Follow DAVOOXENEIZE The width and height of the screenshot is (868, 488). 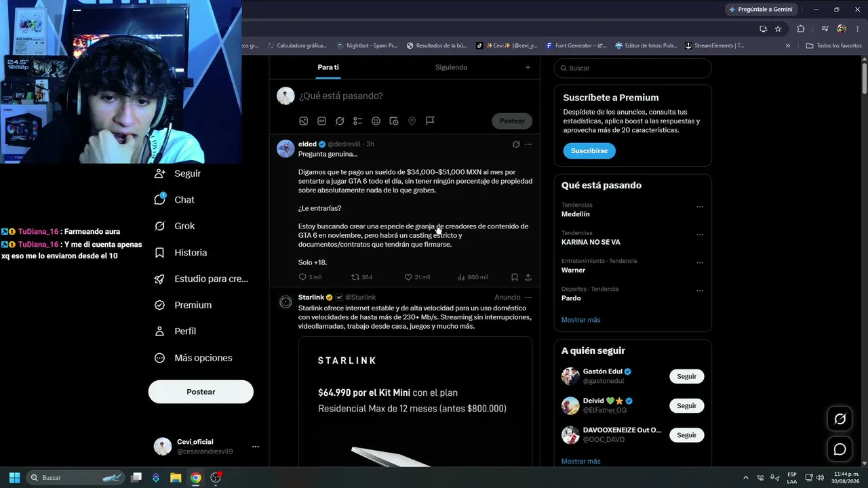click(686, 435)
